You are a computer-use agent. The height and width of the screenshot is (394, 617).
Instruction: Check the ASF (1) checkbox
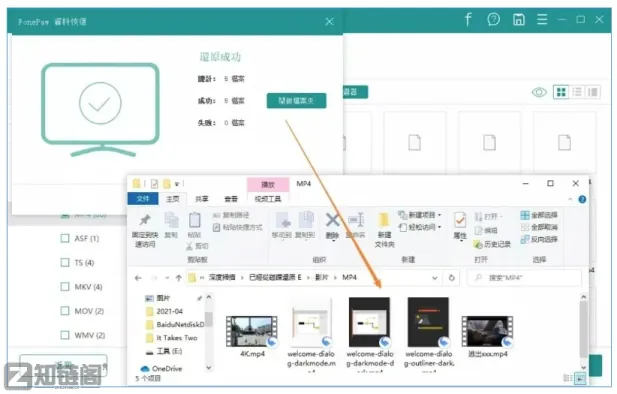65,238
